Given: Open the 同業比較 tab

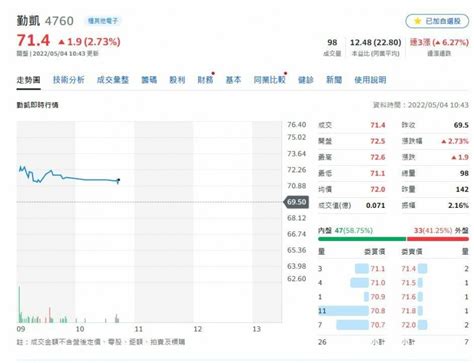Looking at the screenshot, I should tap(269, 80).
